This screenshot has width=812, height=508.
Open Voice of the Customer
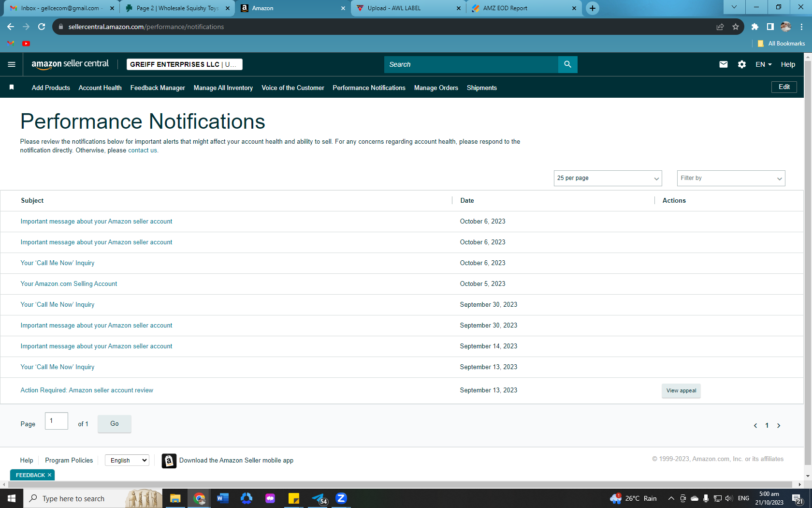[293, 88]
